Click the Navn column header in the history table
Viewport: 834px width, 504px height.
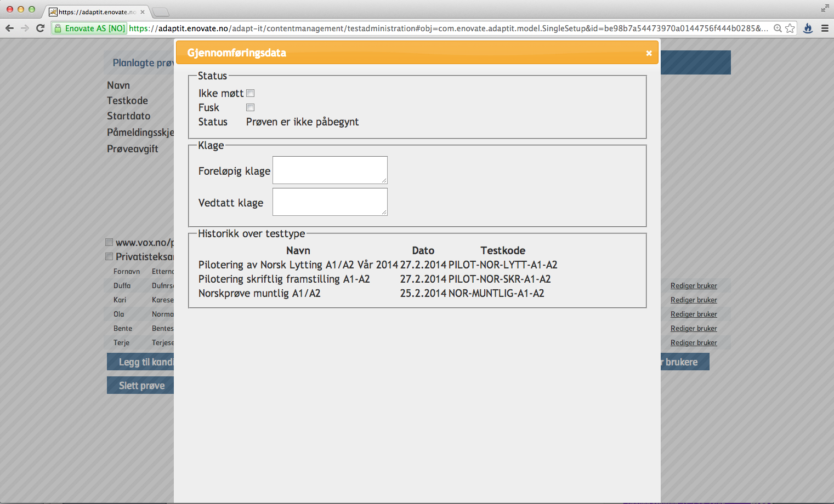tap(298, 250)
